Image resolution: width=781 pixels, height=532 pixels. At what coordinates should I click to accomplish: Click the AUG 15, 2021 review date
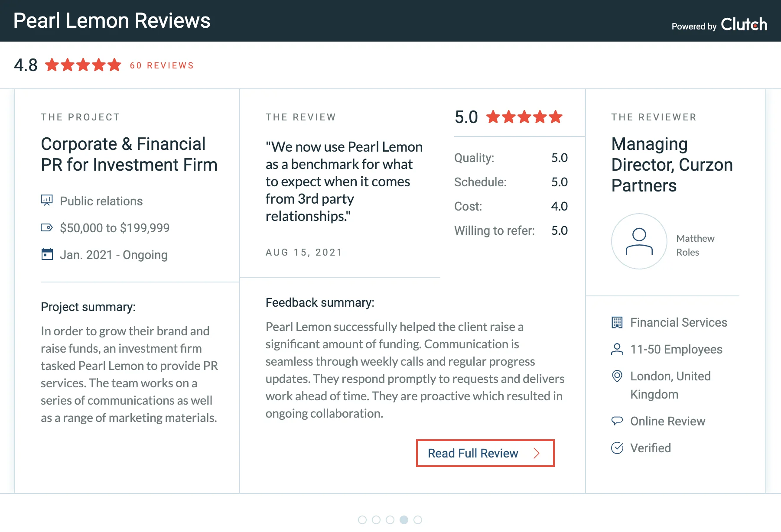tap(304, 253)
